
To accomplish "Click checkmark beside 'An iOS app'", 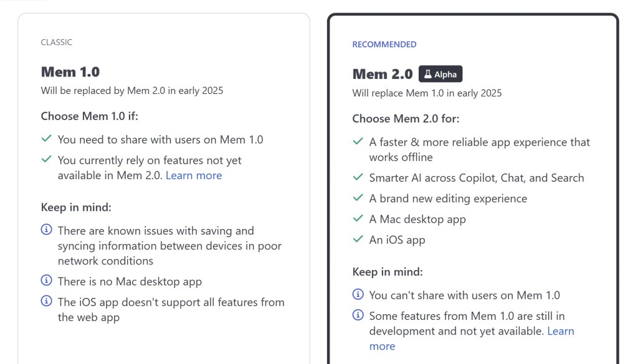I will (x=358, y=239).
